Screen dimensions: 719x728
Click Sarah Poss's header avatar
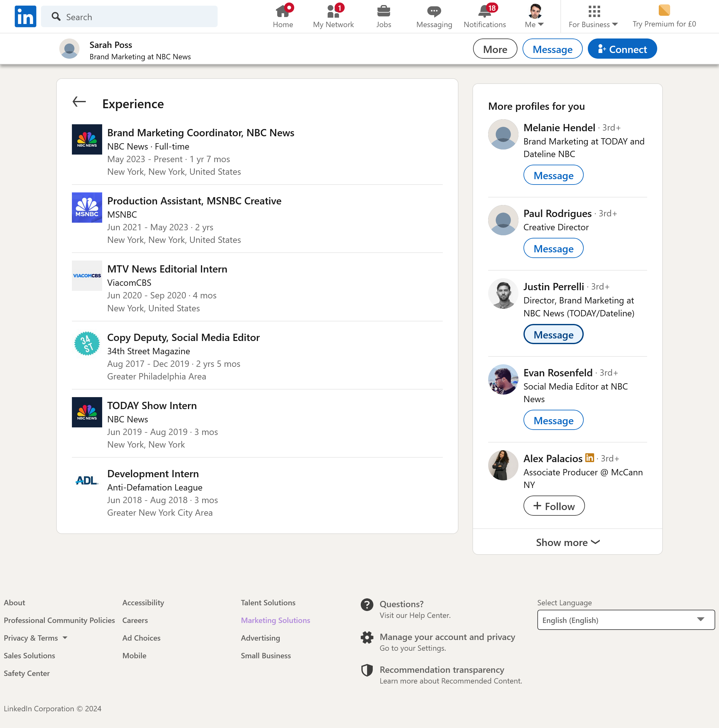point(69,49)
